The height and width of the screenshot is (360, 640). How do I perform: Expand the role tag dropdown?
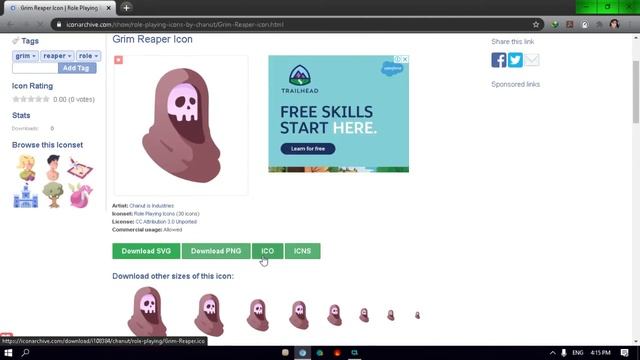coord(88,56)
